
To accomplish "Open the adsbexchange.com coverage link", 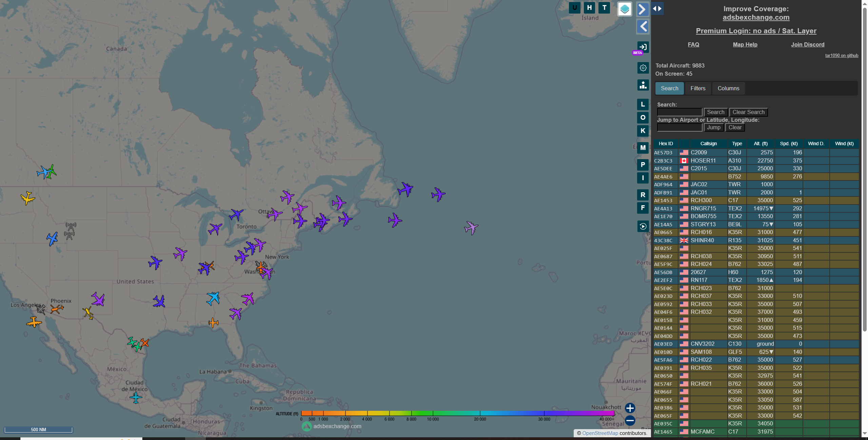I will click(x=756, y=17).
